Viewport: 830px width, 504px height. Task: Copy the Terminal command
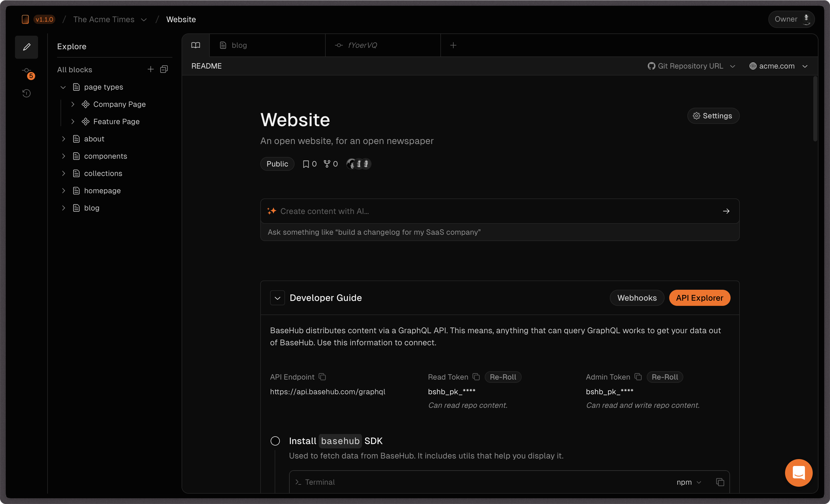720,482
